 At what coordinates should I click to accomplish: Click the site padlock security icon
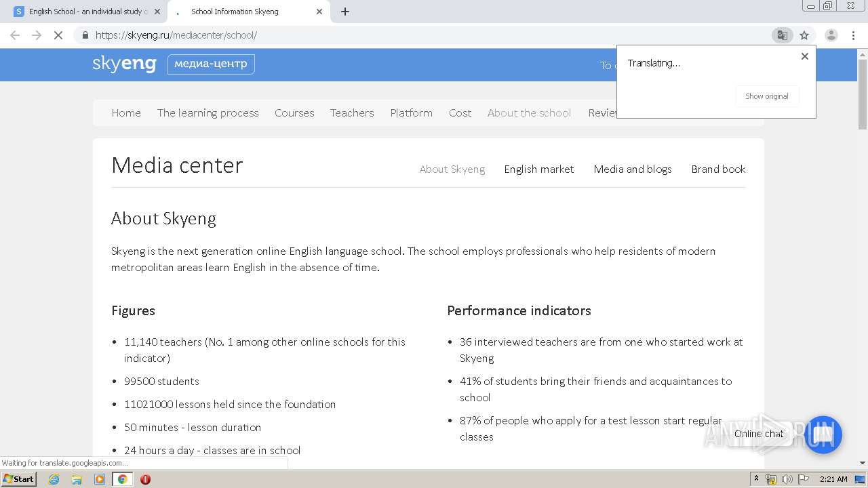[85, 35]
